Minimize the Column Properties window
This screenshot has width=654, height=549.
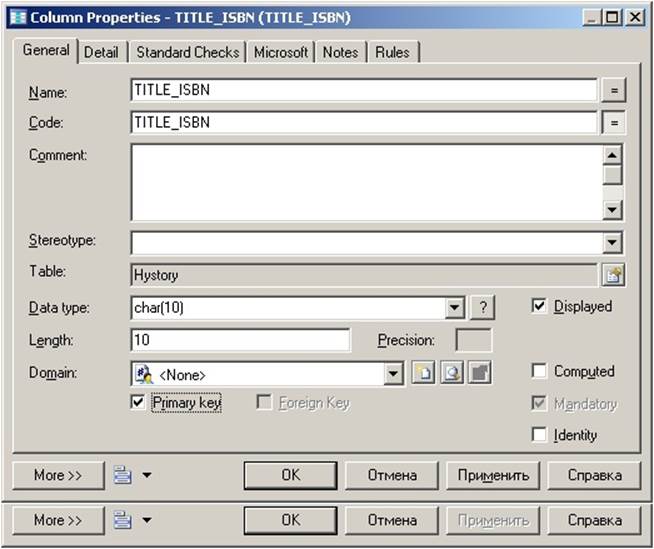pyautogui.click(x=591, y=18)
